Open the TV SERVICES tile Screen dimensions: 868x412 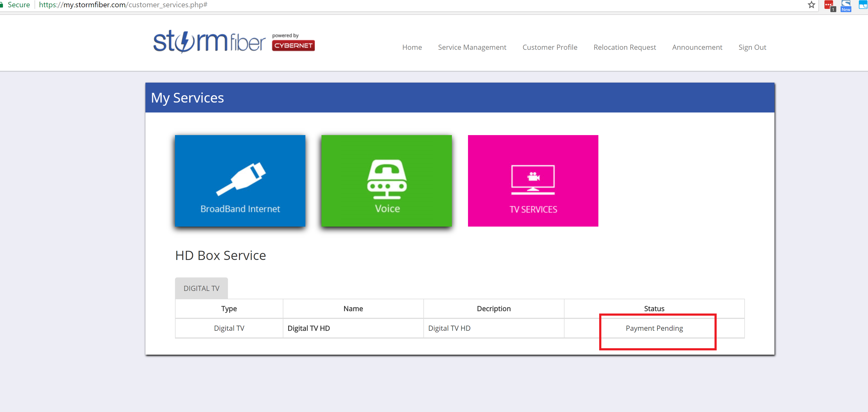[533, 181]
